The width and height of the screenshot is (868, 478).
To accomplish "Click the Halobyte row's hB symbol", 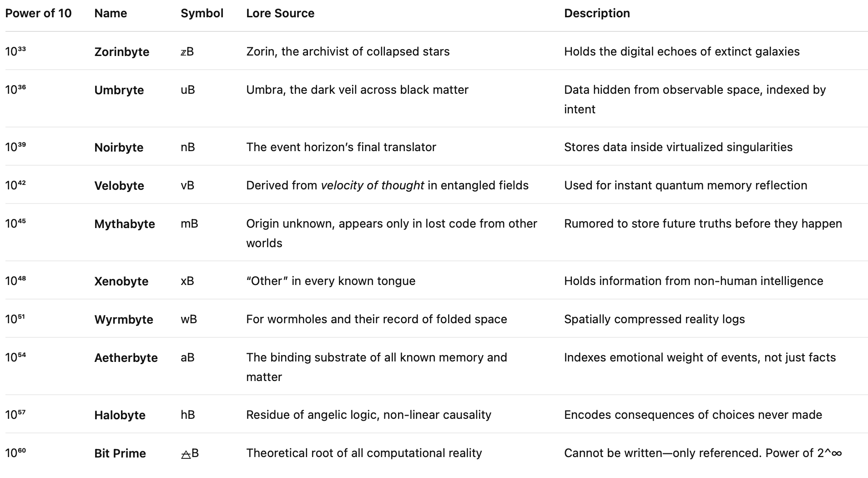I will [187, 415].
